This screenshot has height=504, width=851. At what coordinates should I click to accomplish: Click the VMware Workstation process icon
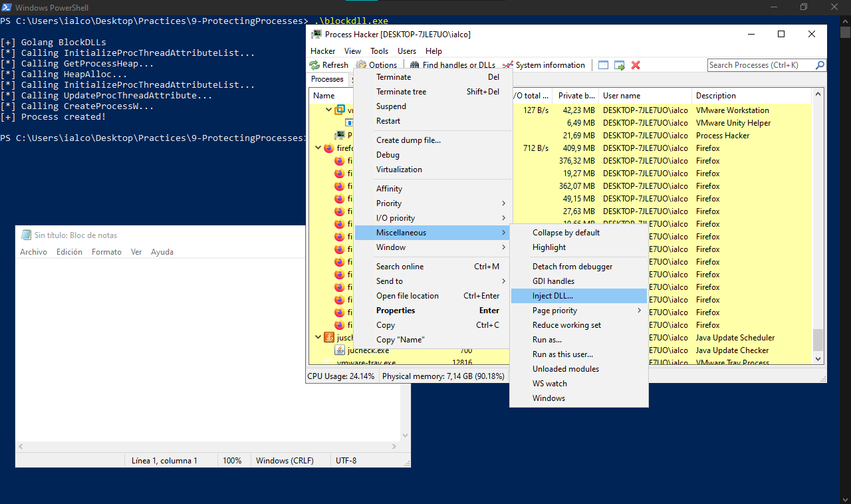[x=339, y=110]
